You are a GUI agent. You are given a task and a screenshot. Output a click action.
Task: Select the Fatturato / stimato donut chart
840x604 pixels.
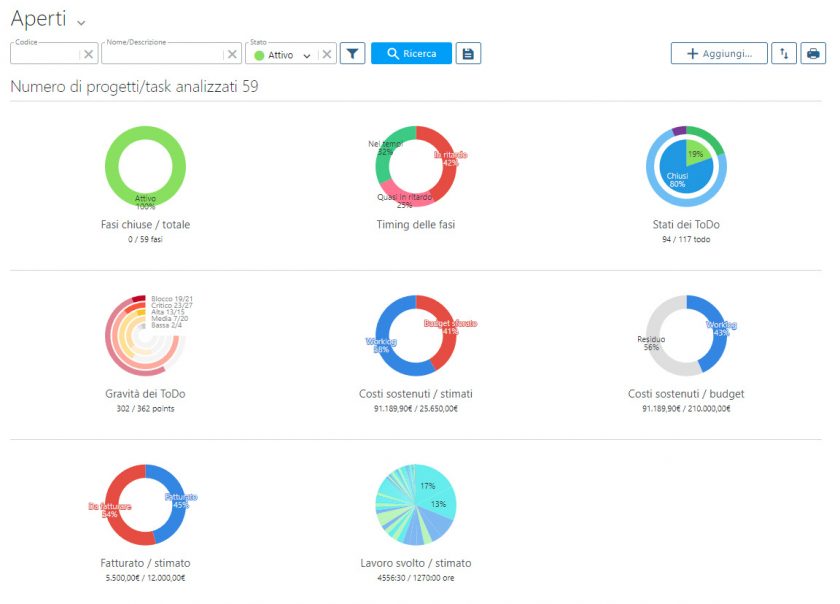[145, 505]
